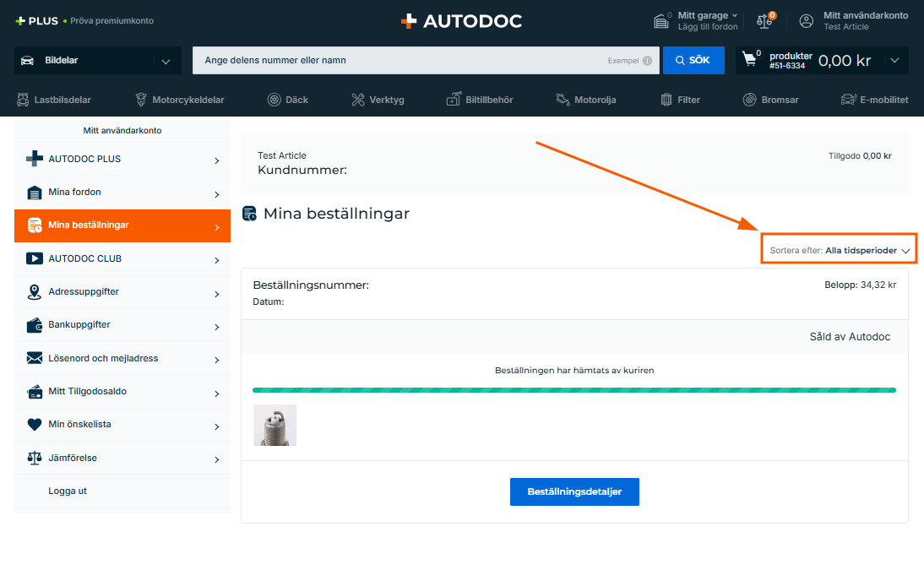Click the spark plug product thumbnail
Image resolution: width=924 pixels, height=570 pixels.
pyautogui.click(x=274, y=425)
